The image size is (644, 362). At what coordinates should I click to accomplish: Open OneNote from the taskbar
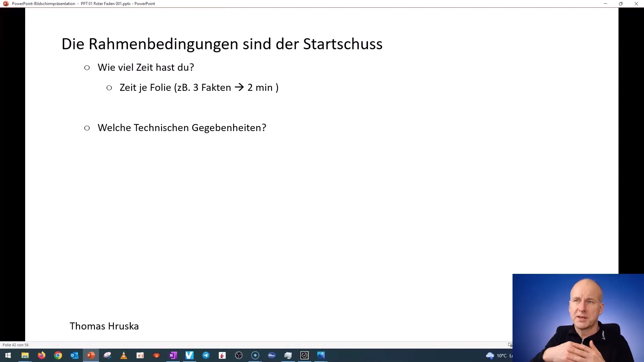(173, 355)
